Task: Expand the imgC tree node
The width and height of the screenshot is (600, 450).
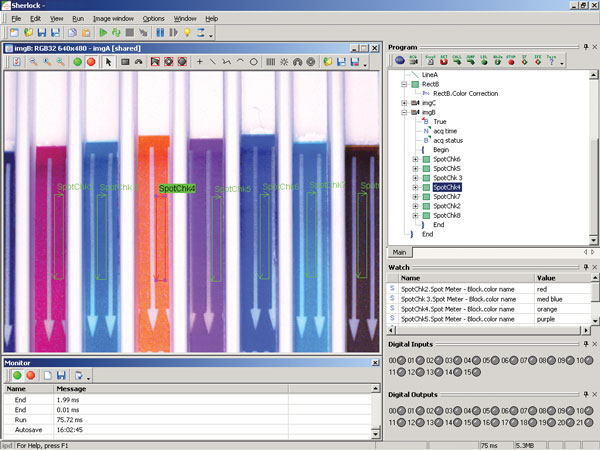Action: (x=404, y=103)
